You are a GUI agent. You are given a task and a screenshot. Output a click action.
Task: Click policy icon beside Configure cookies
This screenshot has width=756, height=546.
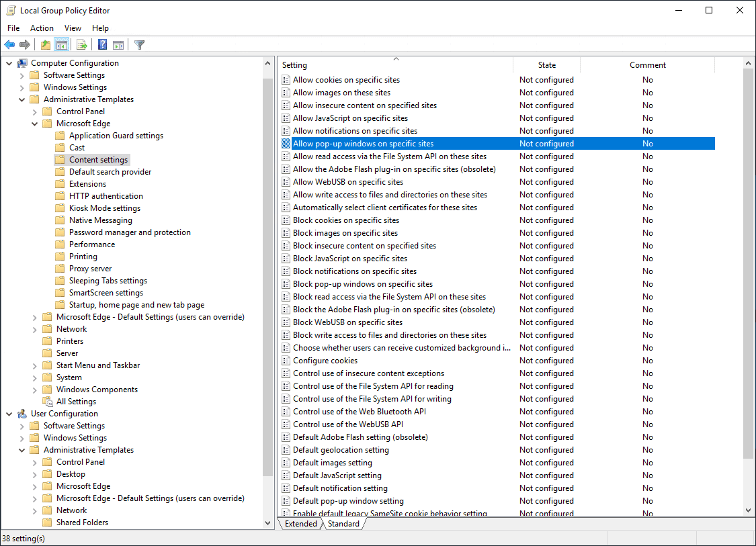click(286, 361)
